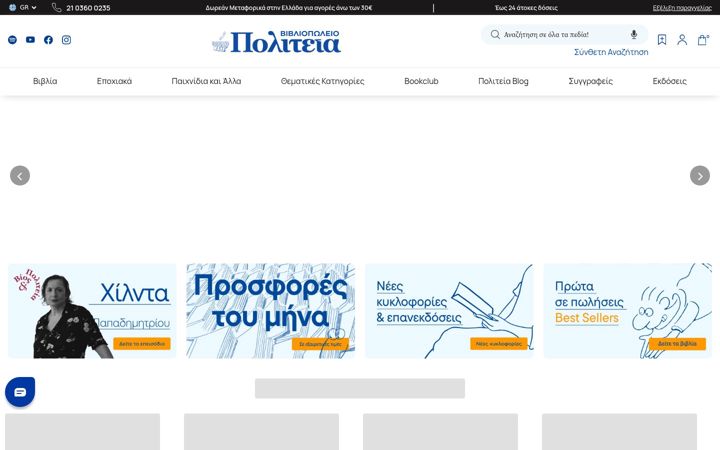Go to previous slide arrow

click(x=20, y=175)
